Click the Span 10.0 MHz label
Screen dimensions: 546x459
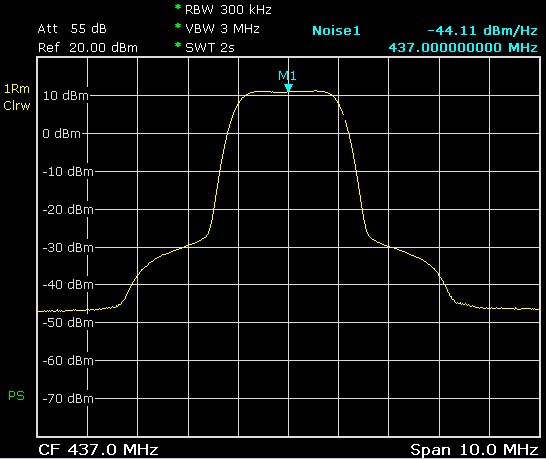pyautogui.click(x=474, y=450)
